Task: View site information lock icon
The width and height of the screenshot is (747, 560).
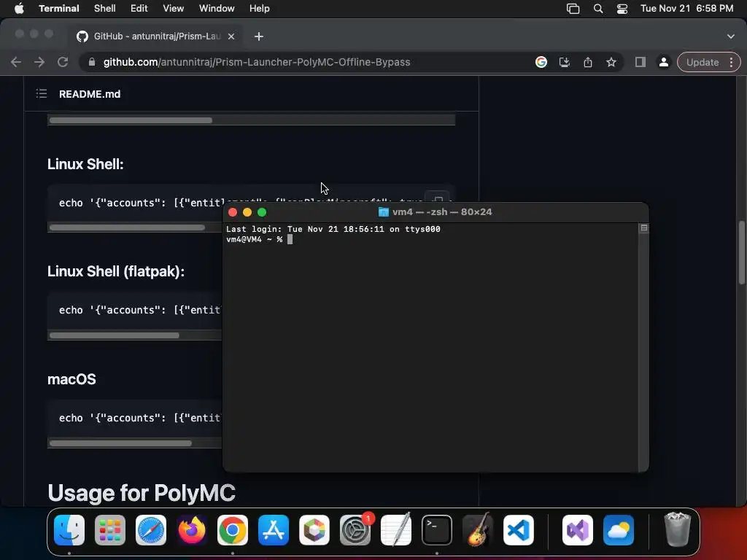Action: 92,62
